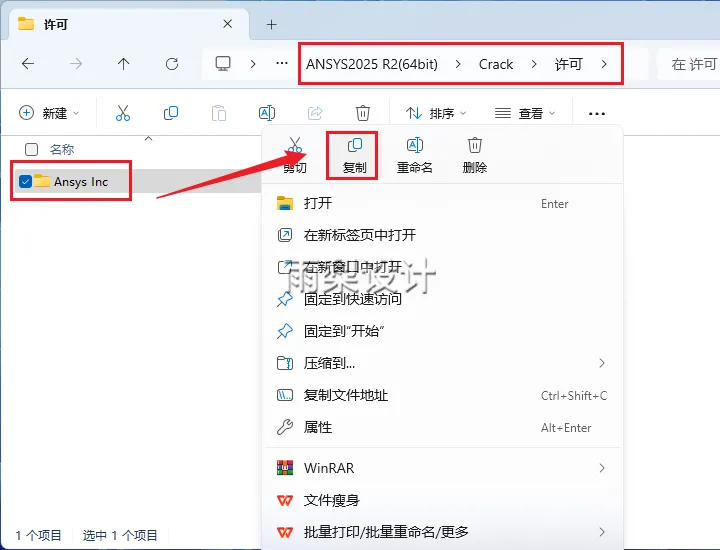Click the toolbar Delete trash icon
720x550 pixels.
pyautogui.click(x=363, y=113)
